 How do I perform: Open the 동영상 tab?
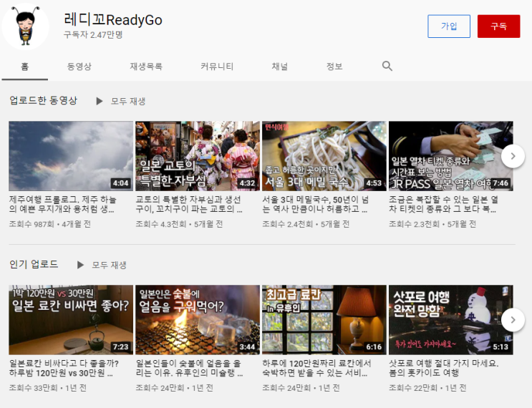[79, 67]
